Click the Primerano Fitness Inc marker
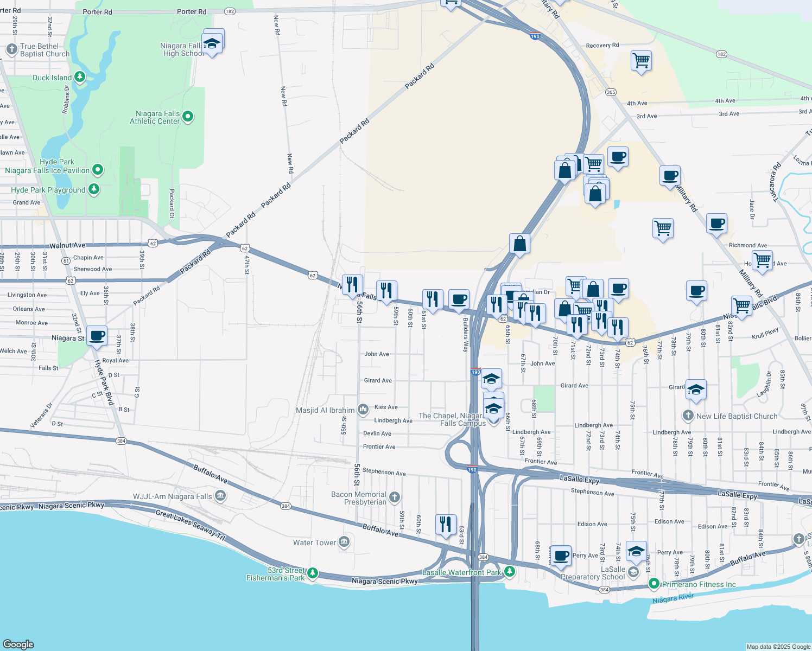This screenshot has height=651, width=812. (x=654, y=585)
